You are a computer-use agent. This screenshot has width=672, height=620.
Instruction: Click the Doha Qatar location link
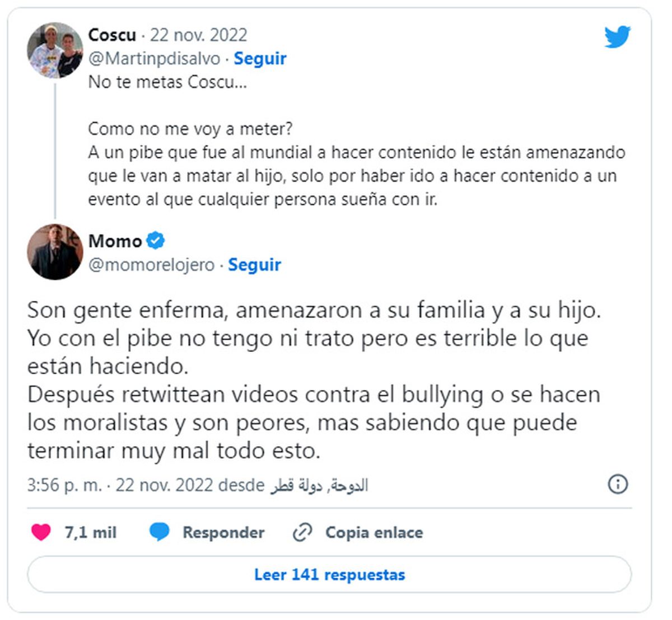tap(319, 485)
